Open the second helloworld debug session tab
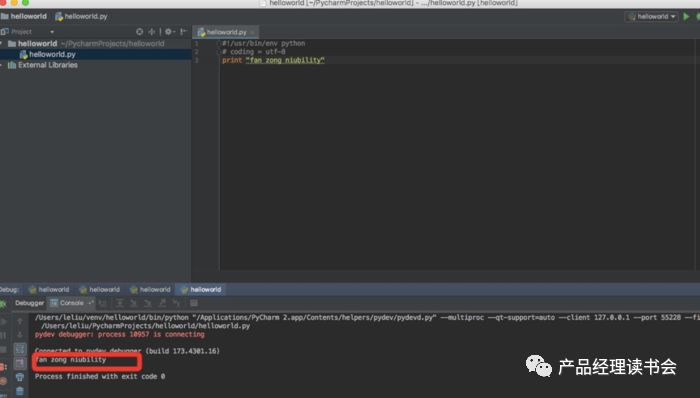The width and height of the screenshot is (700, 398). pyautogui.click(x=100, y=290)
